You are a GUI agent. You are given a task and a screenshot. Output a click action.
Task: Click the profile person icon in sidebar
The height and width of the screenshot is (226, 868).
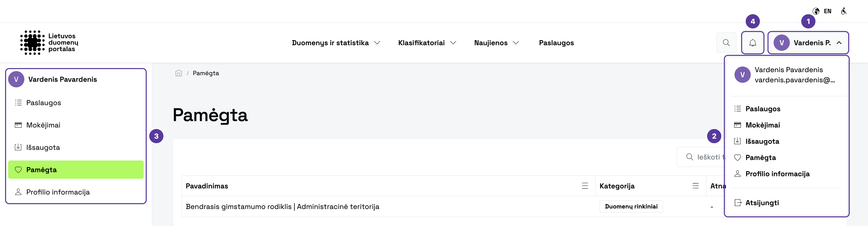click(x=18, y=192)
